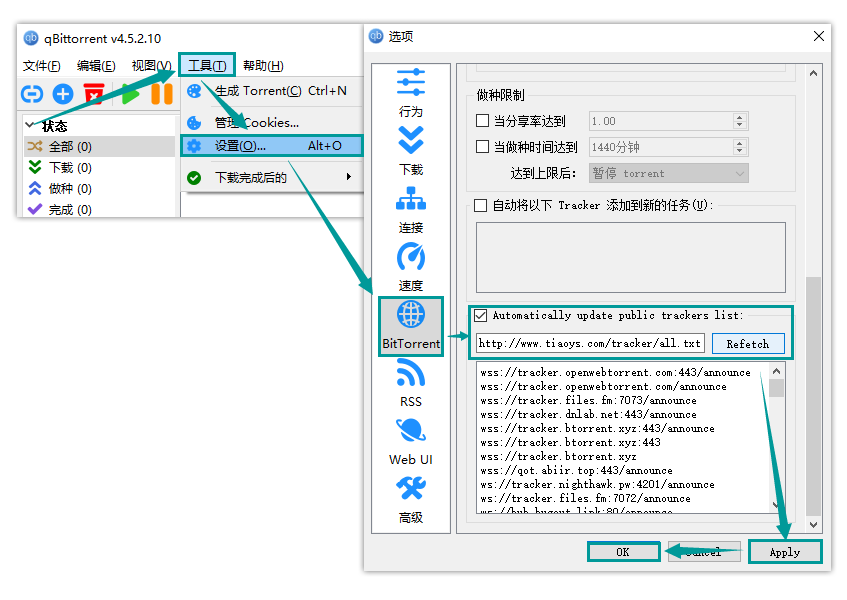Click the ws://tracker.files.fm:7072/announce line
This screenshot has width=847, height=600.
(585, 498)
